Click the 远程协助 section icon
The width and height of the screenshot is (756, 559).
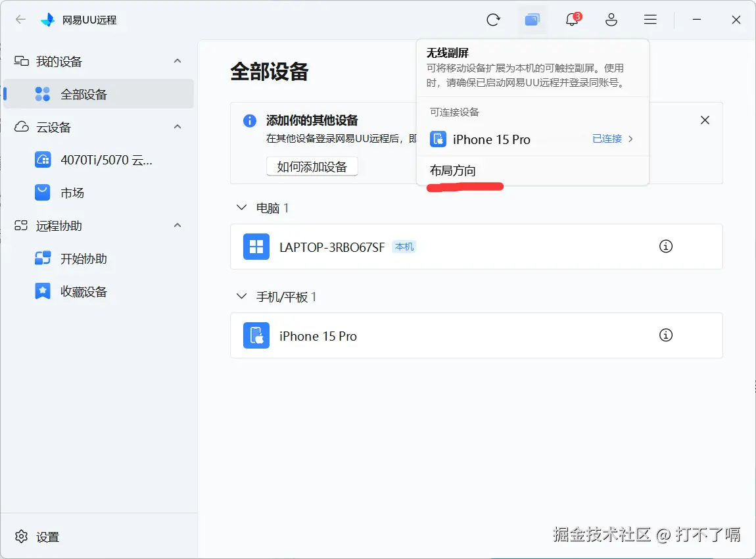click(21, 225)
